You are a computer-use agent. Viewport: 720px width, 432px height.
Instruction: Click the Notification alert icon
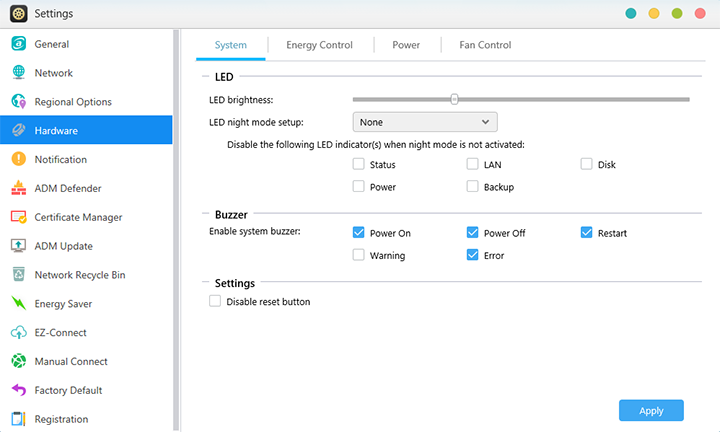18,159
